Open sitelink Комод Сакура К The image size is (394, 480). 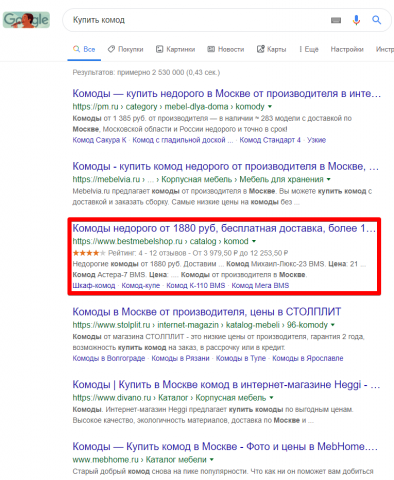click(99, 140)
